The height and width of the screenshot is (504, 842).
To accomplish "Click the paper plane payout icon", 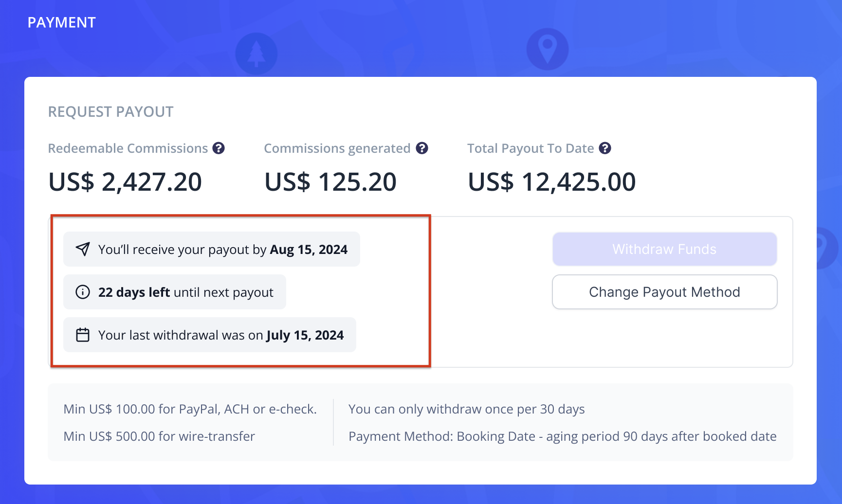I will (x=83, y=249).
